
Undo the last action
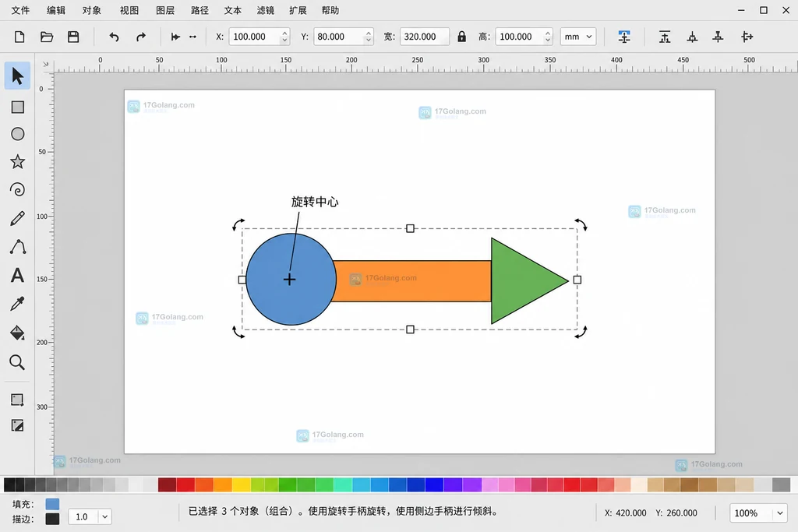click(114, 37)
